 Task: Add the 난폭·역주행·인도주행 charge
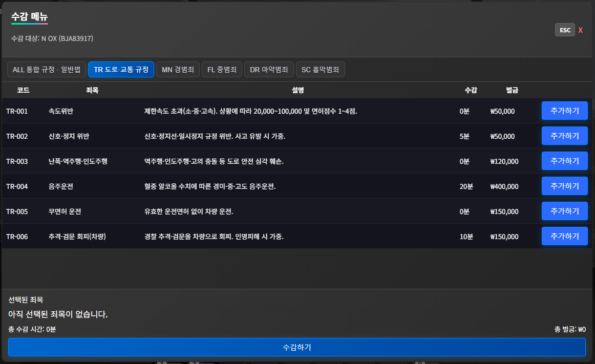tap(564, 161)
